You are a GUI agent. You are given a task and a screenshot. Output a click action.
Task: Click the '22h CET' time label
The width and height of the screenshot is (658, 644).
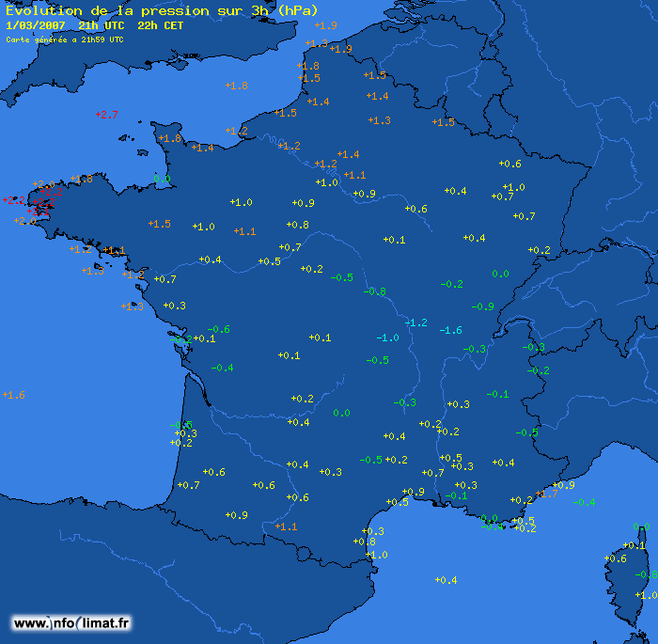[161, 25]
